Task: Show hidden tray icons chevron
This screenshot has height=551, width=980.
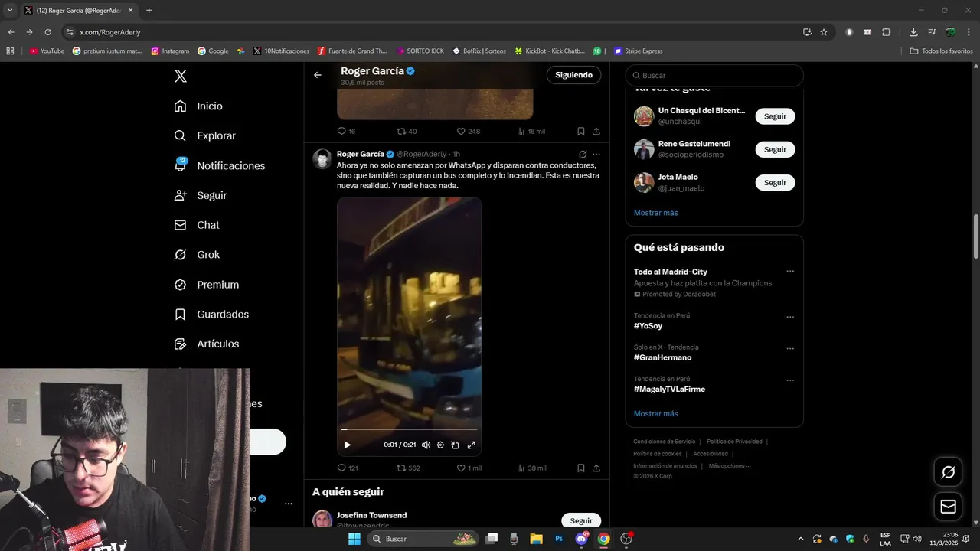Action: click(x=801, y=539)
